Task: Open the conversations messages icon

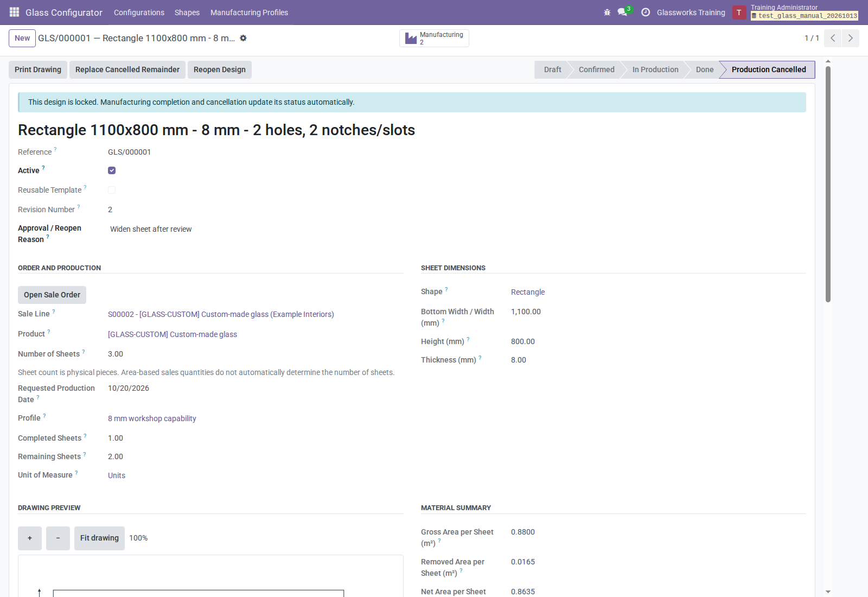Action: (x=623, y=12)
